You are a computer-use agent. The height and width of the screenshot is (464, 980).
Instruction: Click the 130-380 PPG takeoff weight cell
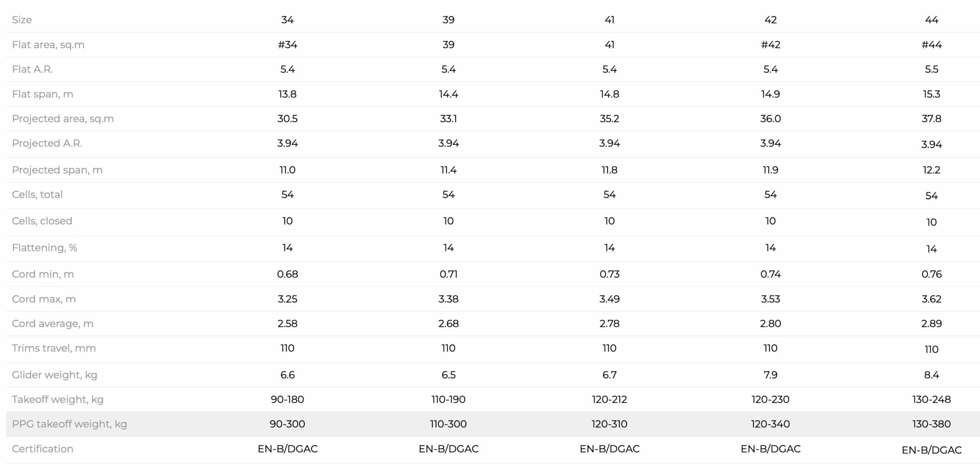(x=931, y=424)
